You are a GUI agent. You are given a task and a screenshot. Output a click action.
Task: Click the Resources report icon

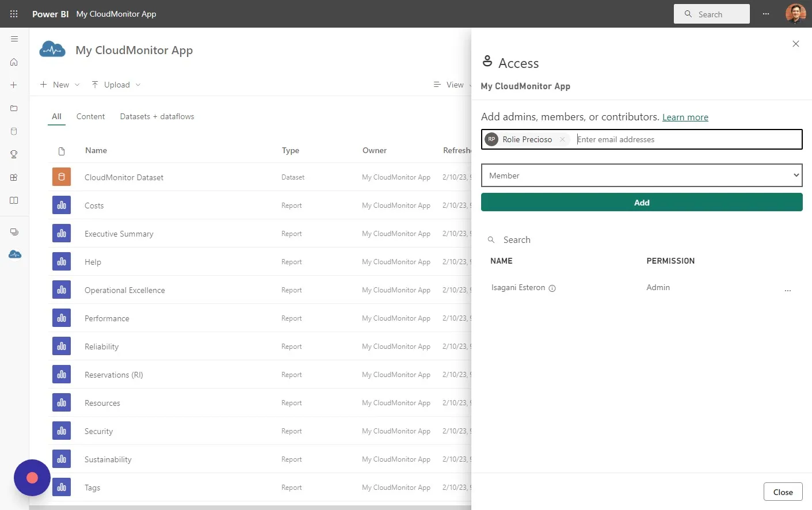pos(62,402)
